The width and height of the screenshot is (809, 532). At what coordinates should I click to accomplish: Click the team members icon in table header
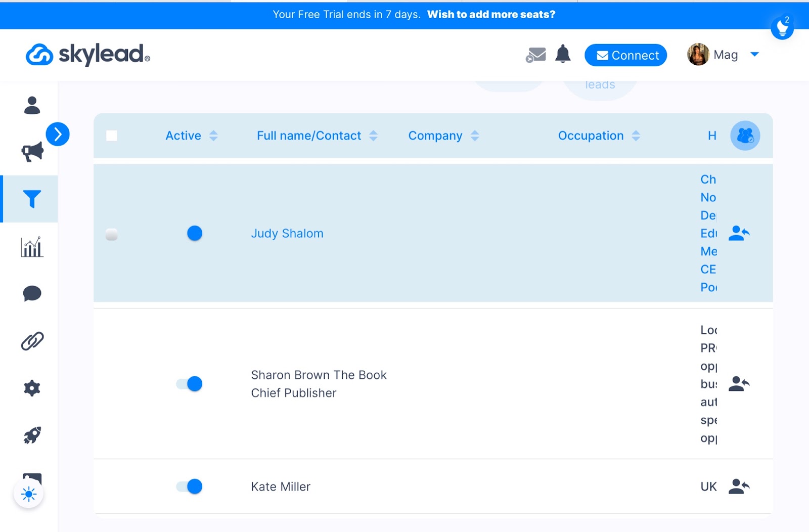coord(744,136)
